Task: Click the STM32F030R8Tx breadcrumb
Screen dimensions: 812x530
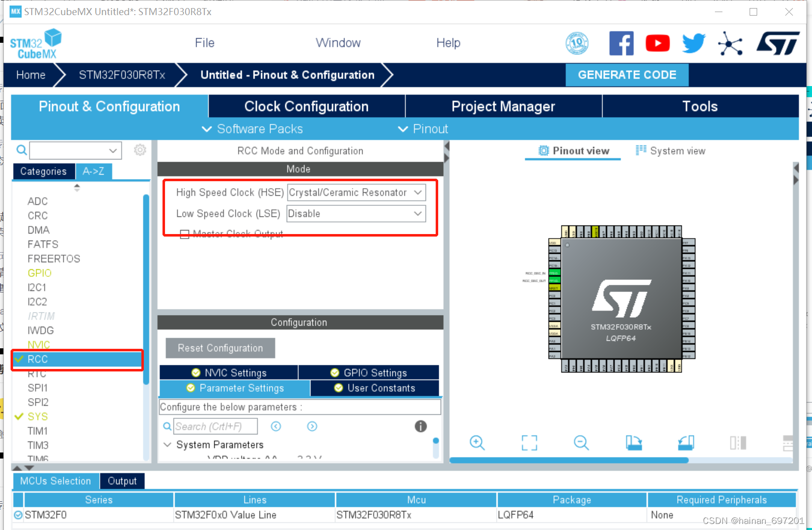Action: [x=122, y=75]
